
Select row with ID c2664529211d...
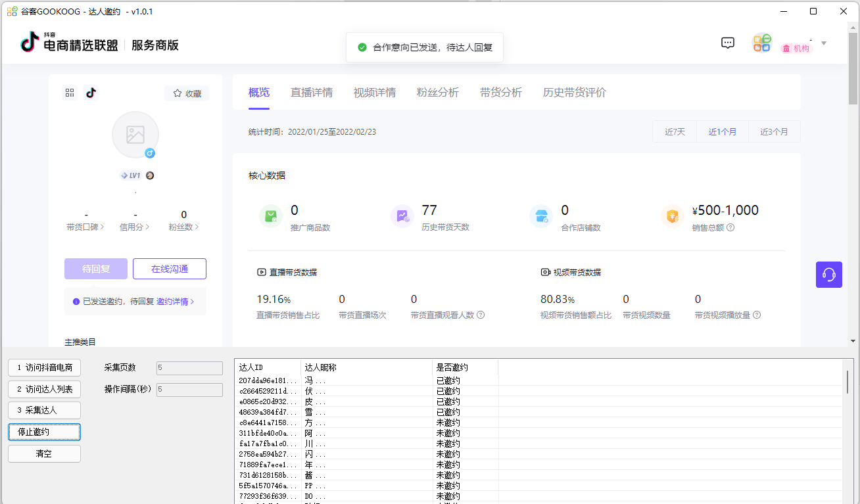[x=539, y=391]
